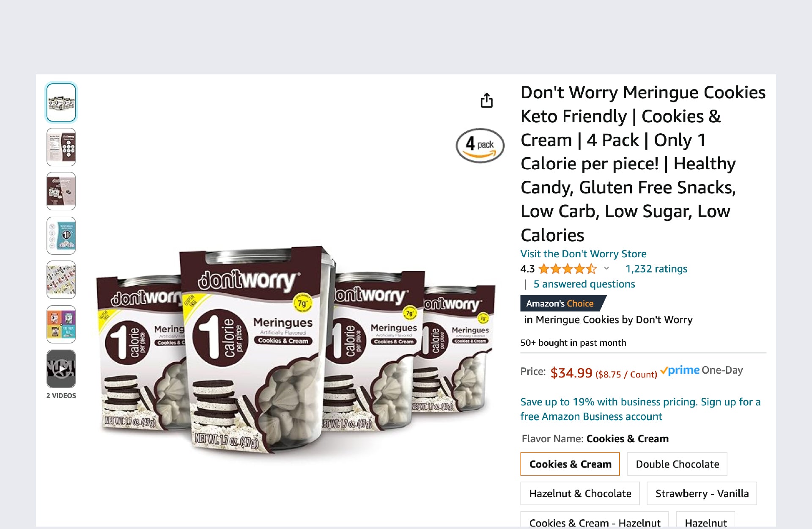Choose the Cookies & Cream flavor option
The width and height of the screenshot is (812, 529).
click(570, 464)
